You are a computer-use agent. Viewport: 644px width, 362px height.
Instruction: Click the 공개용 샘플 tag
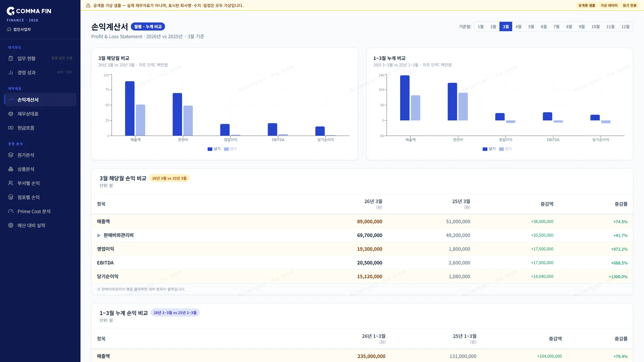[x=587, y=5]
